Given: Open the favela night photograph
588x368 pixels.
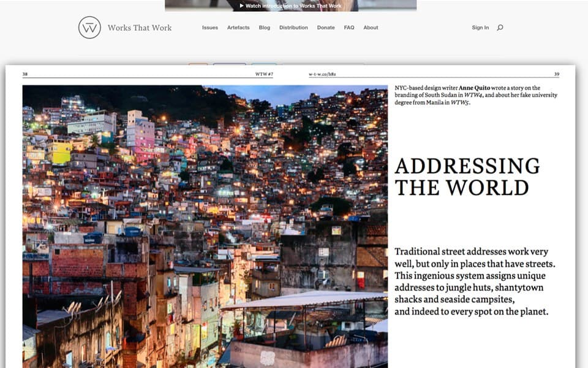Looking at the screenshot, I should (x=205, y=226).
